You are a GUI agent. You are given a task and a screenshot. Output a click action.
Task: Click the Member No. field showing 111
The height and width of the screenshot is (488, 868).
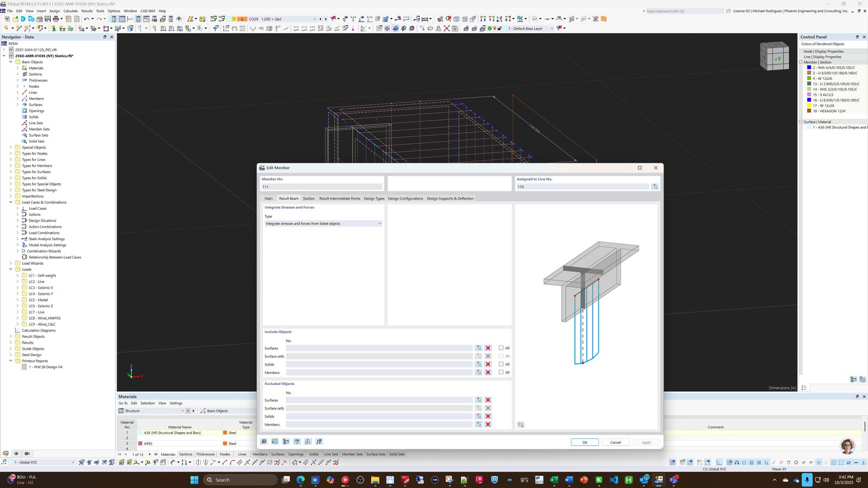322,187
